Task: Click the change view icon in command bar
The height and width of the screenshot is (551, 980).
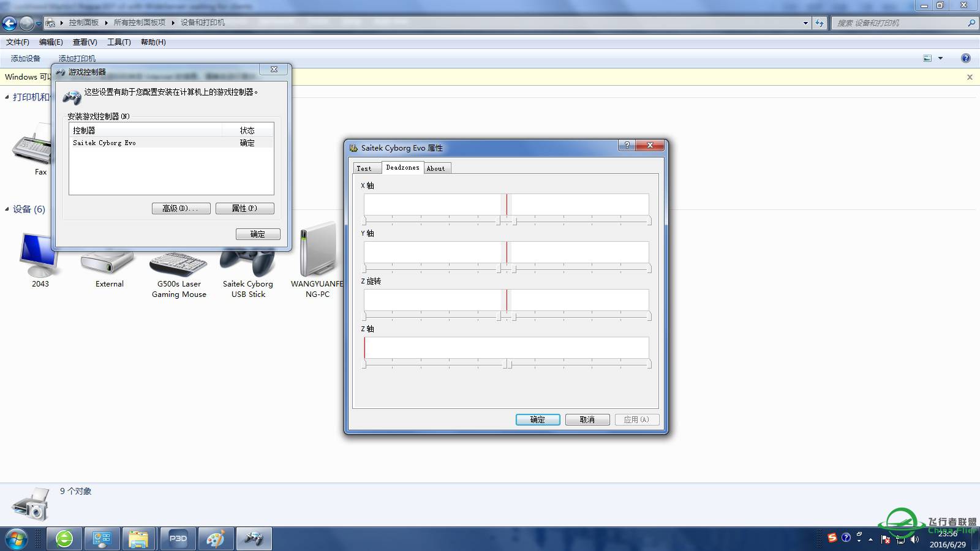Action: point(927,58)
